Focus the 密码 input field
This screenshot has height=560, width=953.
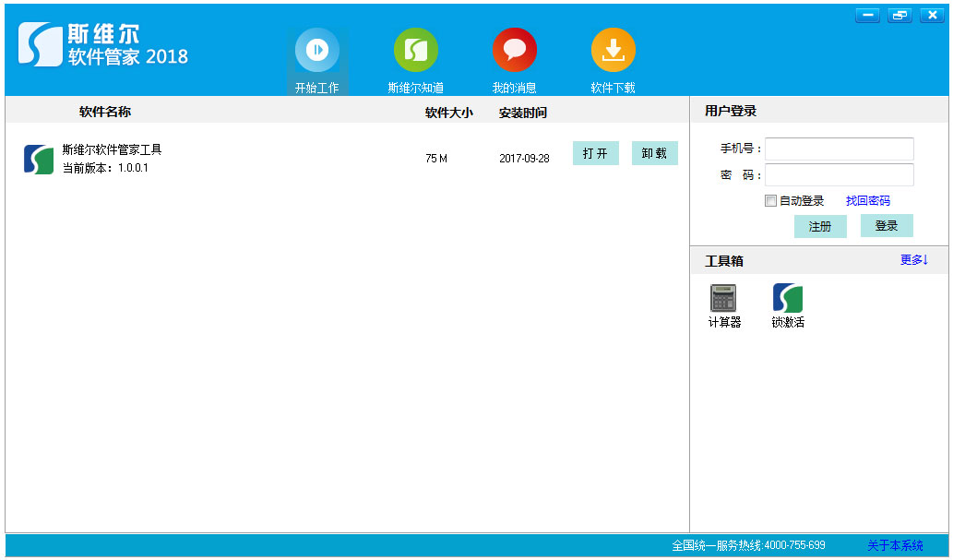[840, 175]
